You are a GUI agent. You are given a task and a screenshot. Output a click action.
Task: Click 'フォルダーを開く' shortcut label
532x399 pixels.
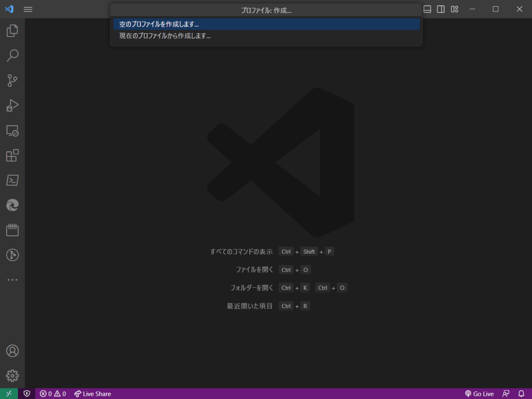(252, 288)
